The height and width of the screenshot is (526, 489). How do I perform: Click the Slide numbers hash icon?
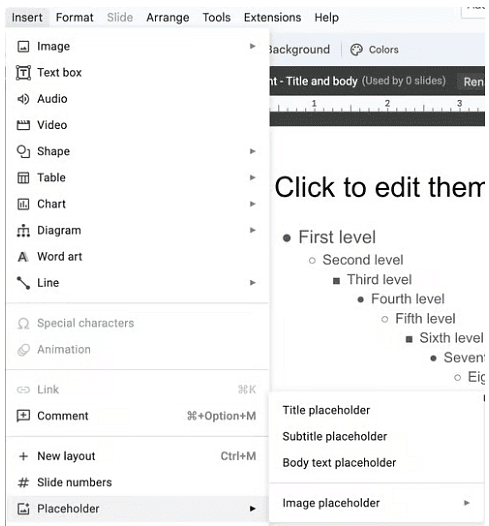coord(23,482)
